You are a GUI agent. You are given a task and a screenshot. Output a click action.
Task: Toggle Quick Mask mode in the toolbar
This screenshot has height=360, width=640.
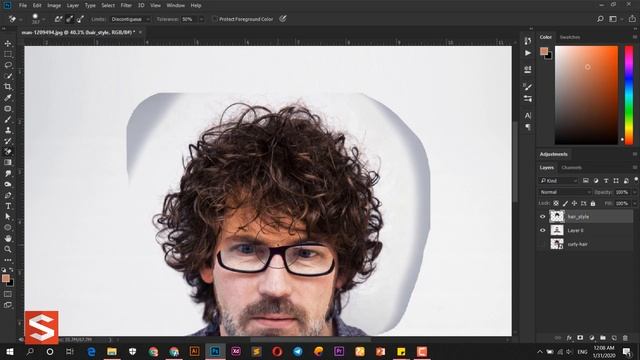click(8, 294)
